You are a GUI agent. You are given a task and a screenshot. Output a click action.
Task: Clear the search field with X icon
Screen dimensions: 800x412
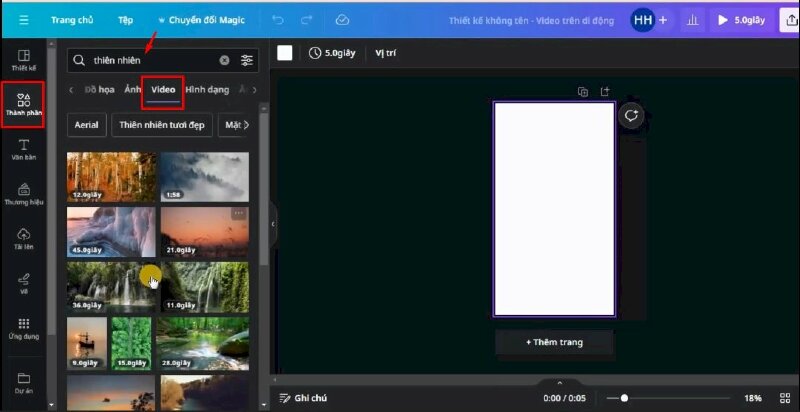coord(224,61)
